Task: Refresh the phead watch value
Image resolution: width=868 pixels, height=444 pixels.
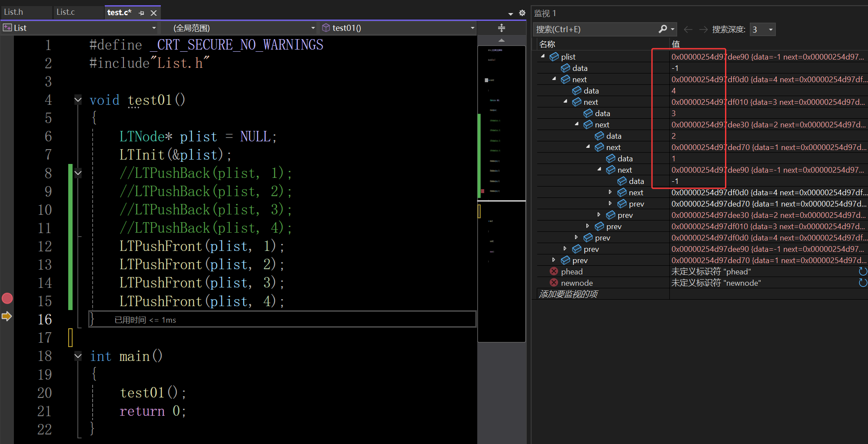Action: (x=863, y=271)
